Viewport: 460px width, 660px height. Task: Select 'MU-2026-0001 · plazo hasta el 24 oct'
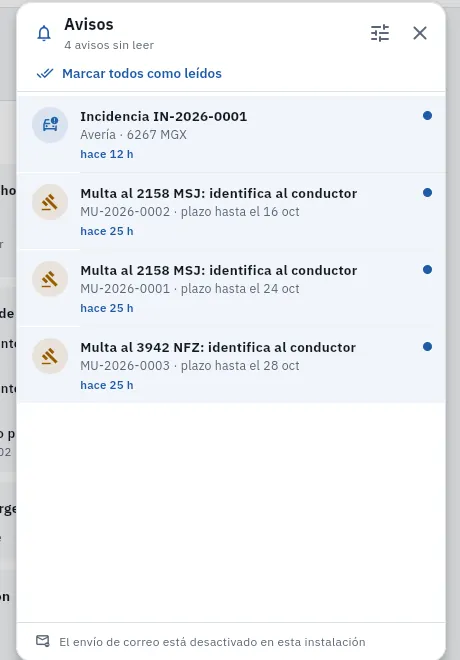(190, 289)
